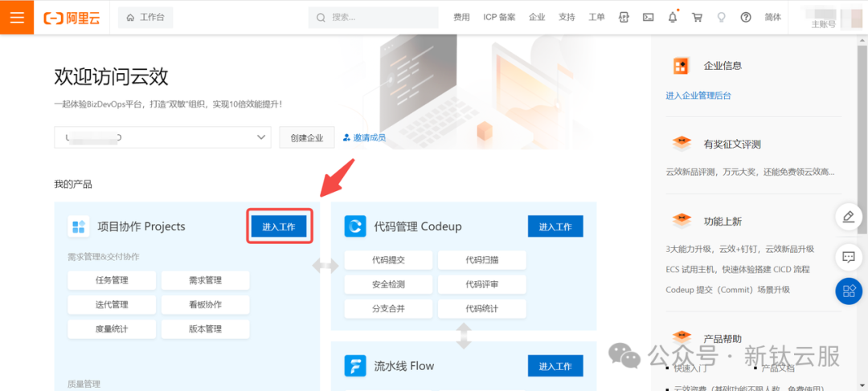This screenshot has width=868, height=391.
Task: Open the help question mark icon
Action: point(746,17)
